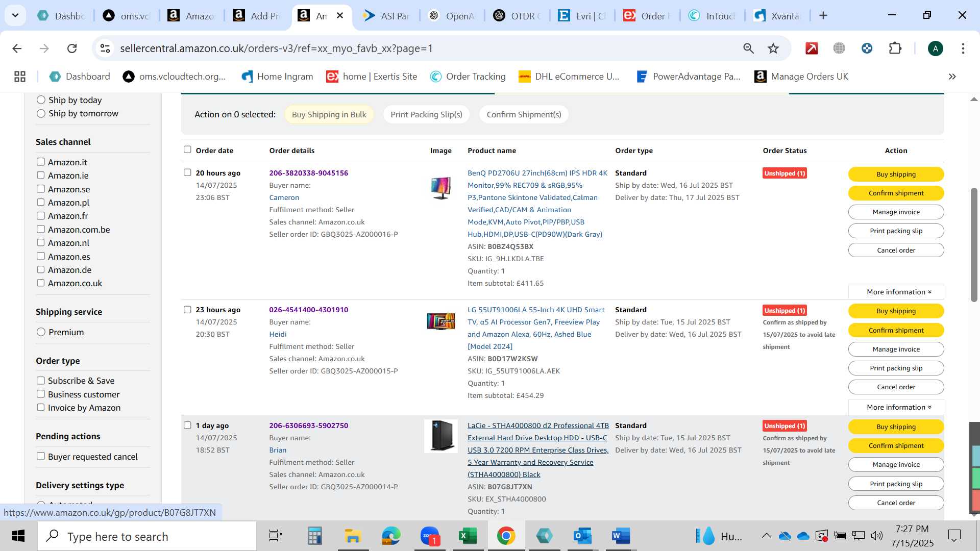This screenshot has height=551, width=980.
Task: Tick the Amazon.it sales channel checkbox
Action: (x=41, y=162)
